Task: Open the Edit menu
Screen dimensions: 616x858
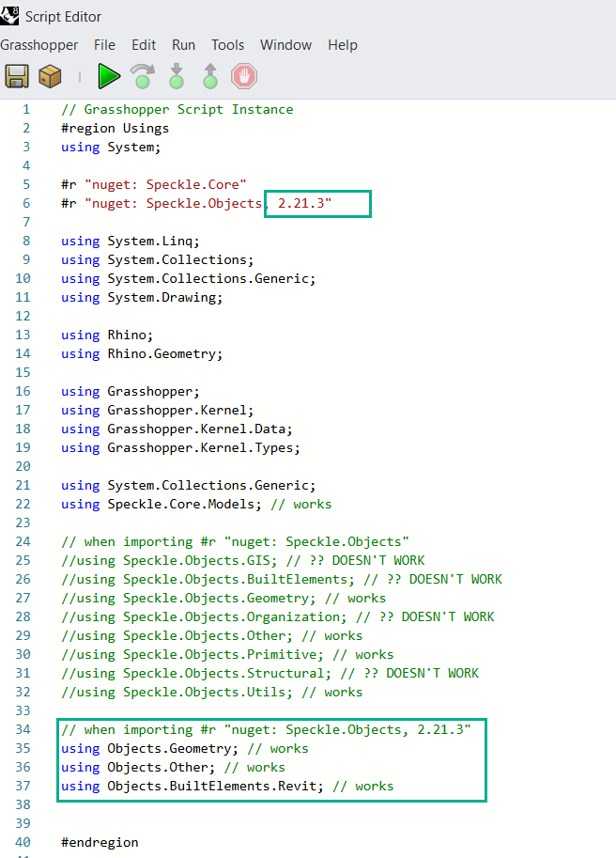Action: coord(144,45)
